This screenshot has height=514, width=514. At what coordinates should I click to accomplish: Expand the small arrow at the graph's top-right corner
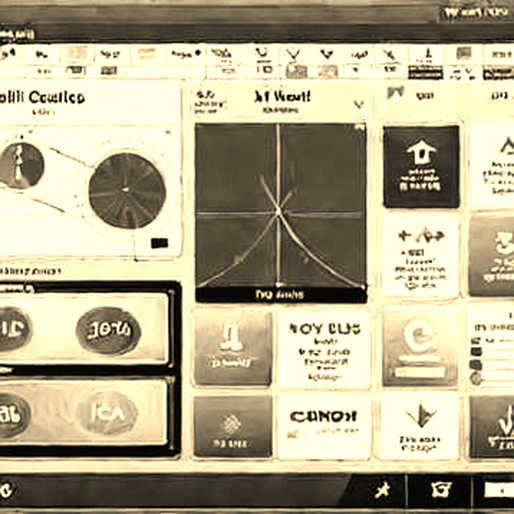point(360,127)
